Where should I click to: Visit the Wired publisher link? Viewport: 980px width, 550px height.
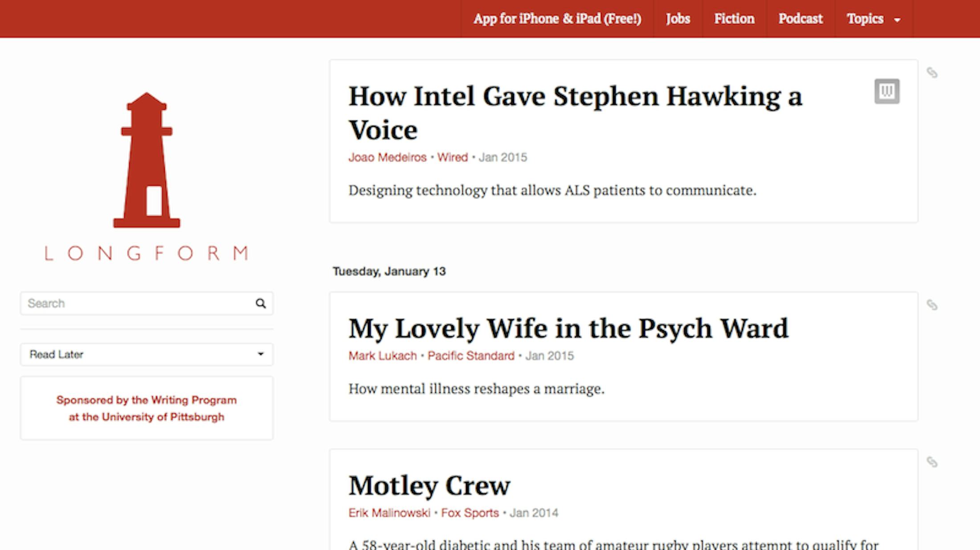(452, 157)
